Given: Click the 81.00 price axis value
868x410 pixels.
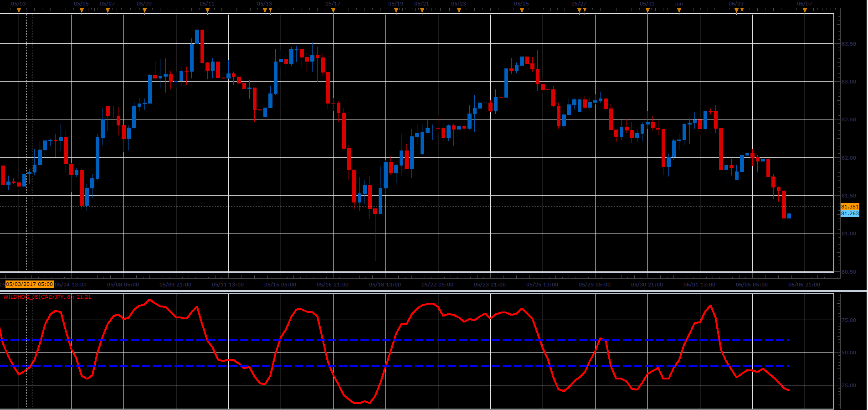Looking at the screenshot, I should click(x=849, y=234).
